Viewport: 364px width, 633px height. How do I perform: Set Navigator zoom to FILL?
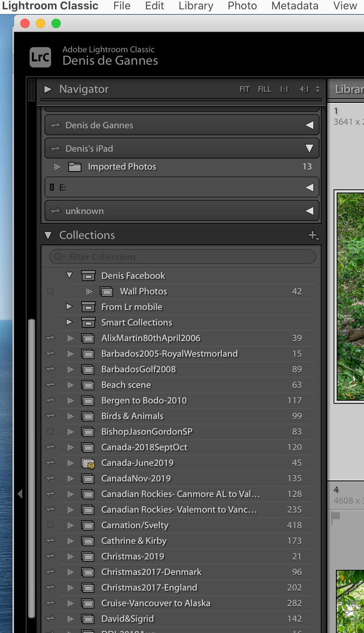[x=265, y=89]
